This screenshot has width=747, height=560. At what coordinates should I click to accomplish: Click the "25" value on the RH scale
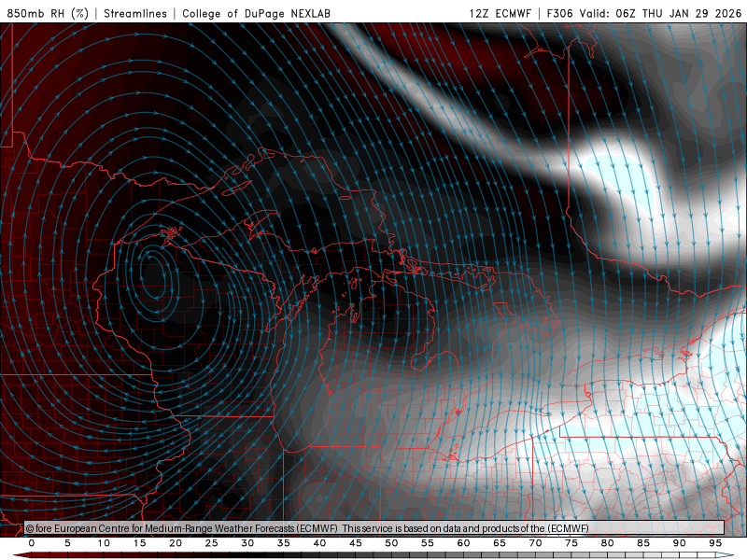[212, 543]
